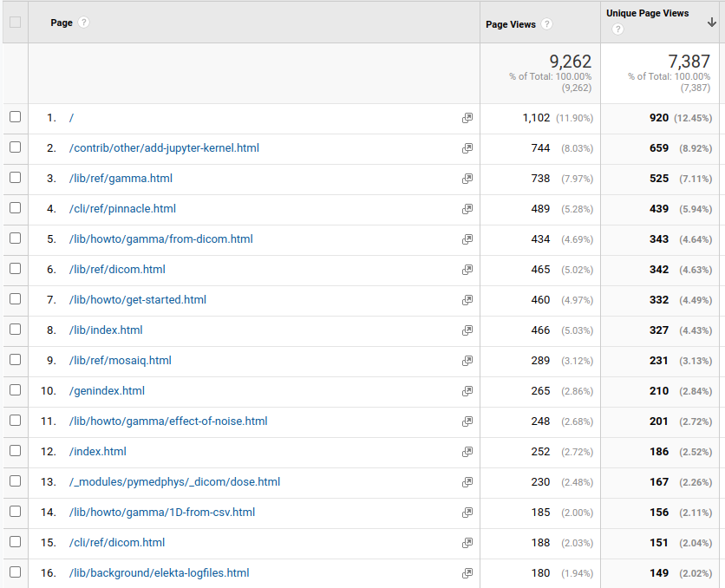
Task: Open external link icon for 1D-from-csv.html row
Action: click(467, 513)
